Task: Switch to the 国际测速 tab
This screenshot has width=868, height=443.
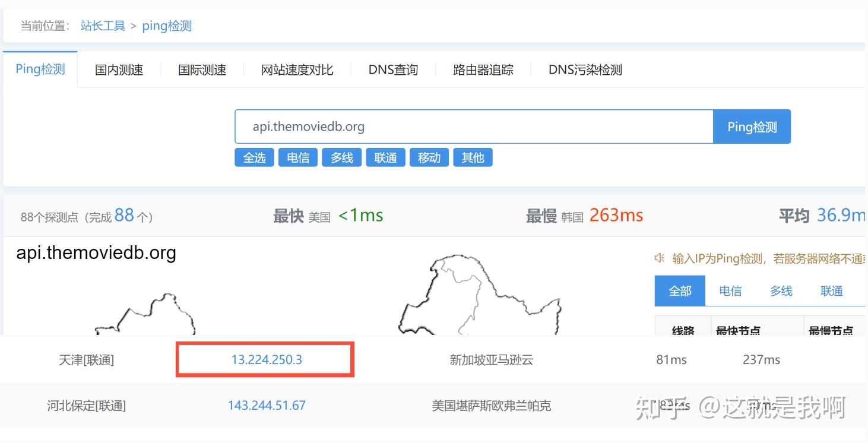Action: click(202, 69)
